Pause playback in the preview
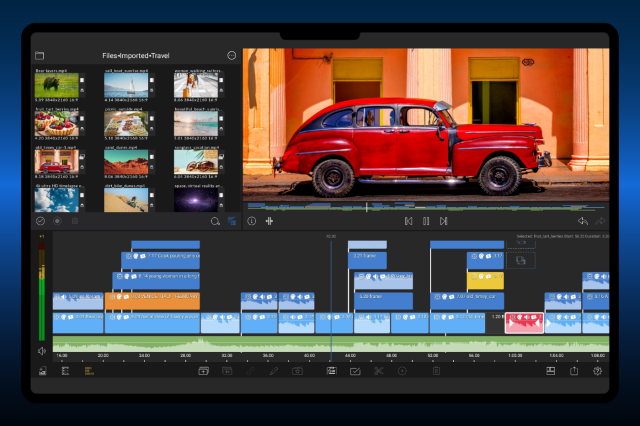 coord(426,221)
